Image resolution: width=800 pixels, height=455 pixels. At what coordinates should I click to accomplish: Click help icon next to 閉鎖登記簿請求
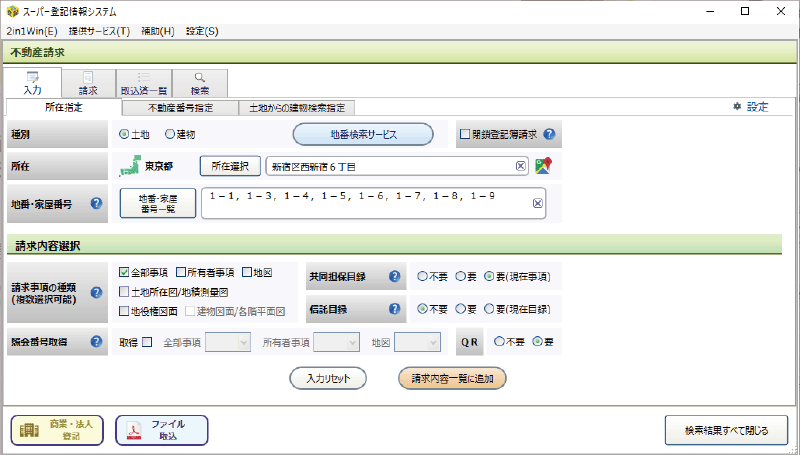549,134
